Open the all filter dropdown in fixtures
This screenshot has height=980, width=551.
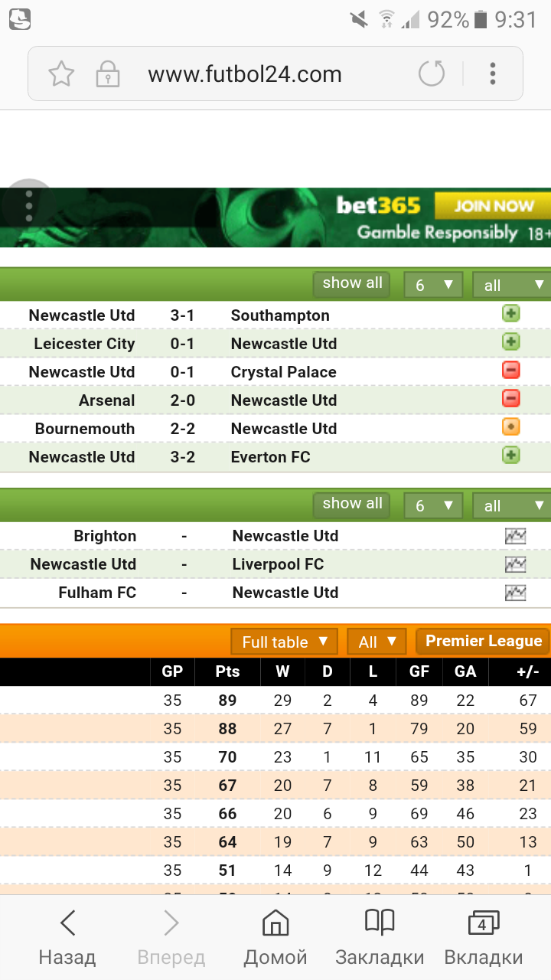pyautogui.click(x=511, y=505)
